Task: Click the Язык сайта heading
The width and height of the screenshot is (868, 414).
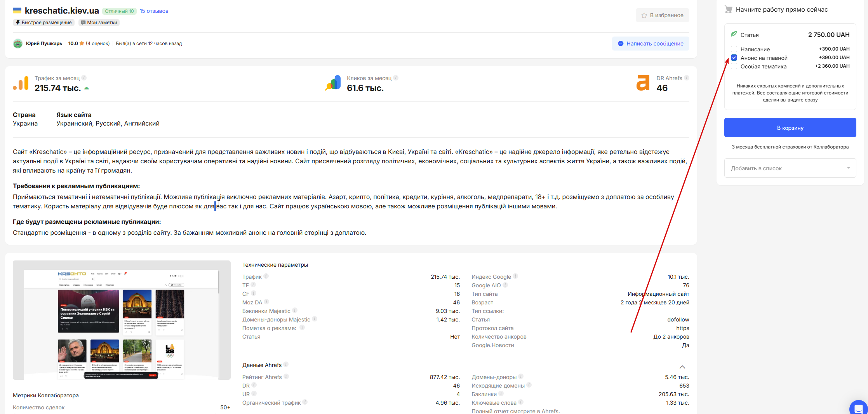Action: [74, 115]
